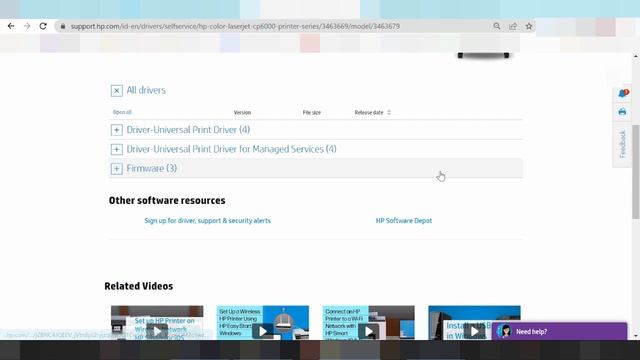Open Sign up for driver, support & security alerts

pyautogui.click(x=207, y=220)
